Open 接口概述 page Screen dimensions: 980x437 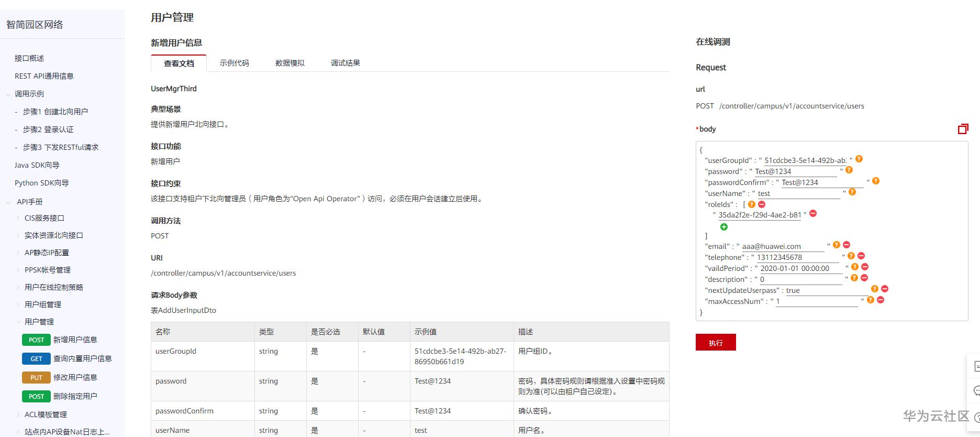(29, 58)
